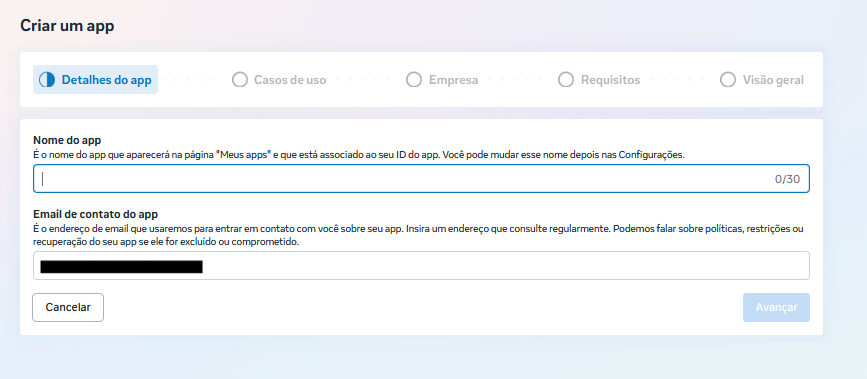This screenshot has width=867, height=379.
Task: Click the Cancelar button
Action: (x=68, y=307)
